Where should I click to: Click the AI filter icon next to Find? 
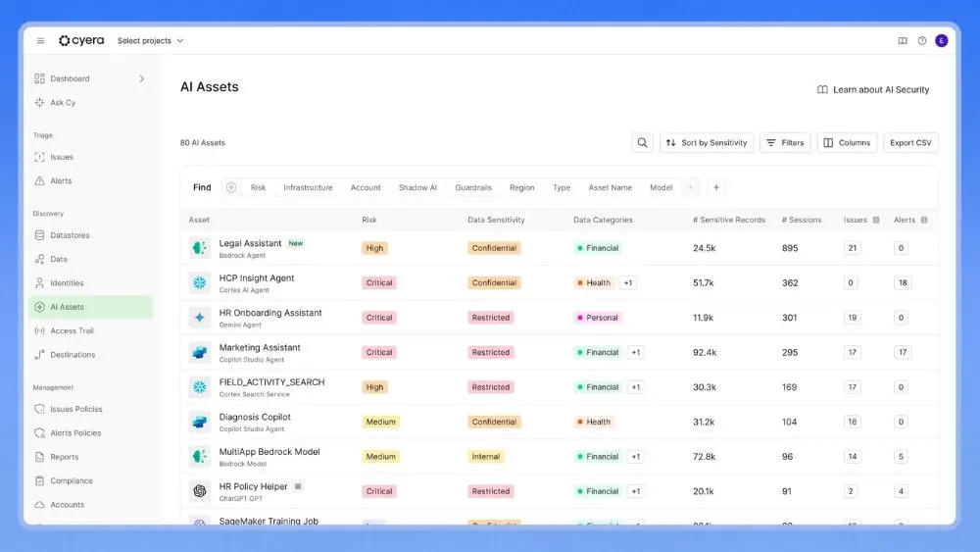point(231,187)
